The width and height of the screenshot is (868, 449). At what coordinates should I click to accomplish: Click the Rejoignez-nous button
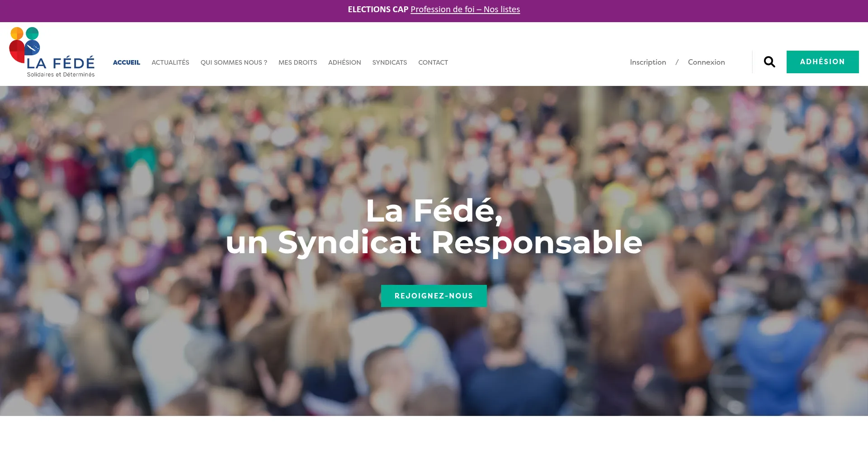click(434, 296)
